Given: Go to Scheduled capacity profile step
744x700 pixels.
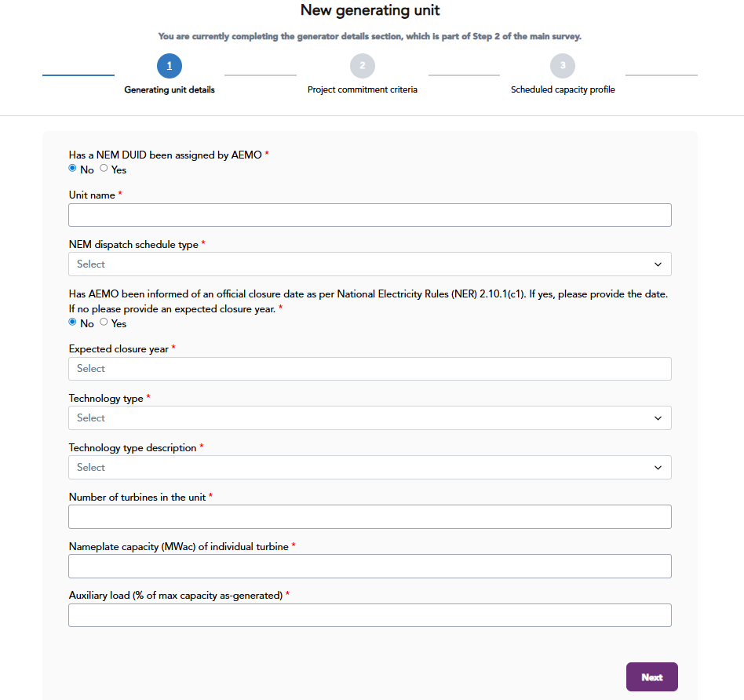Looking at the screenshot, I should pos(563,90).
